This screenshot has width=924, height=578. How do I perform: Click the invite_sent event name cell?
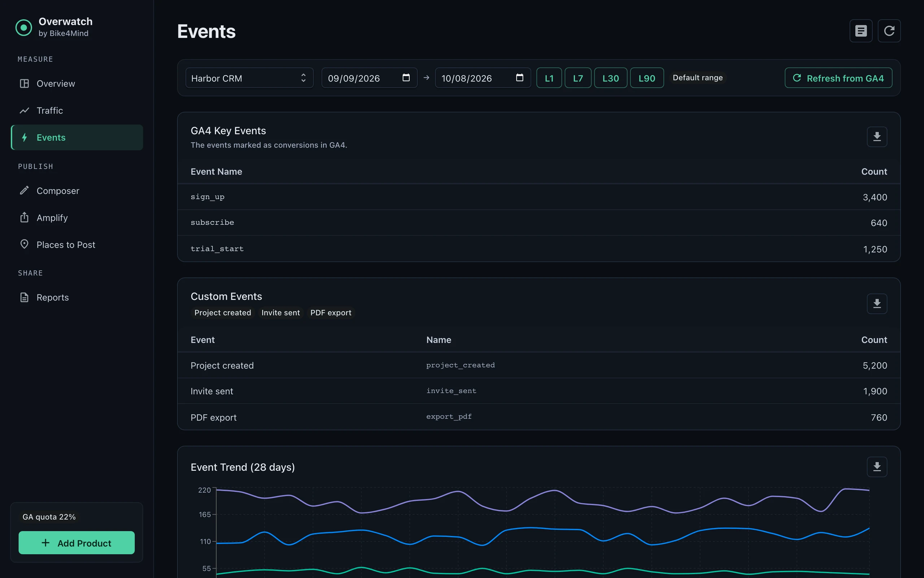click(451, 391)
